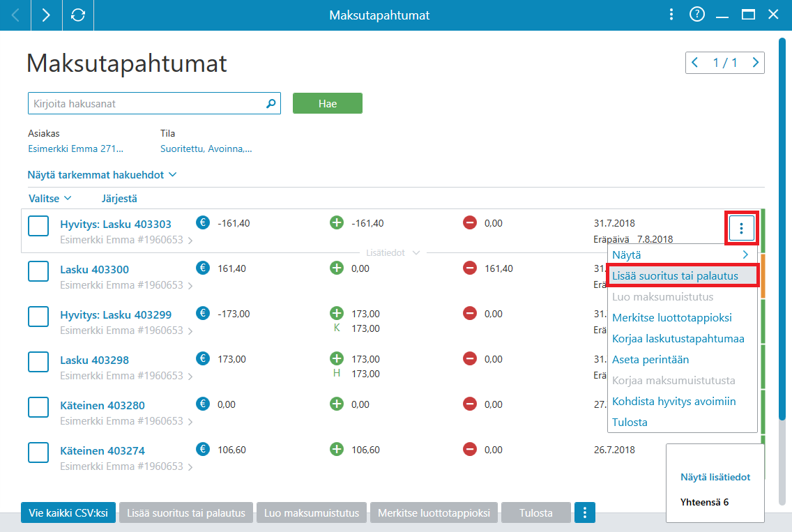The image size is (792, 532).
Task: Click red minus icon in Lasku 403300 row
Action: pyautogui.click(x=470, y=268)
